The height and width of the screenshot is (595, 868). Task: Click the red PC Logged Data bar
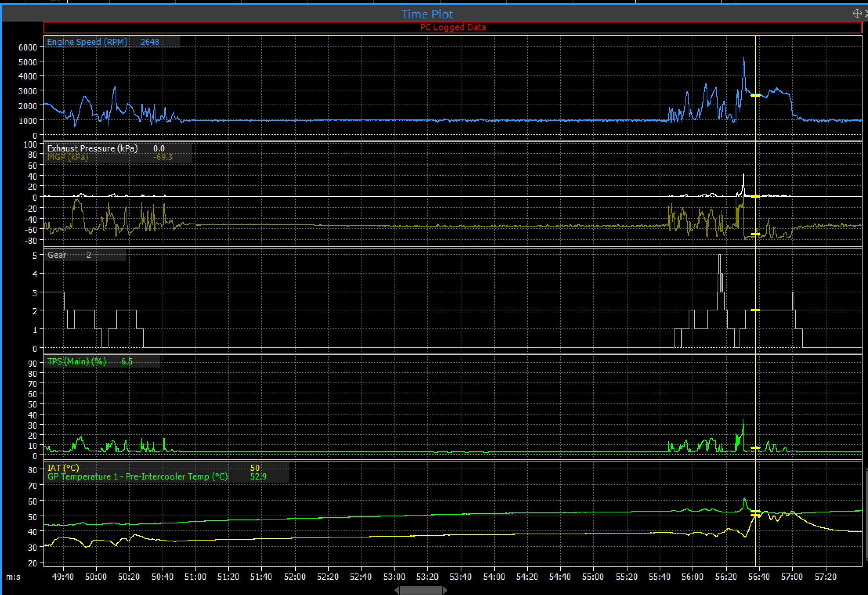click(x=452, y=27)
